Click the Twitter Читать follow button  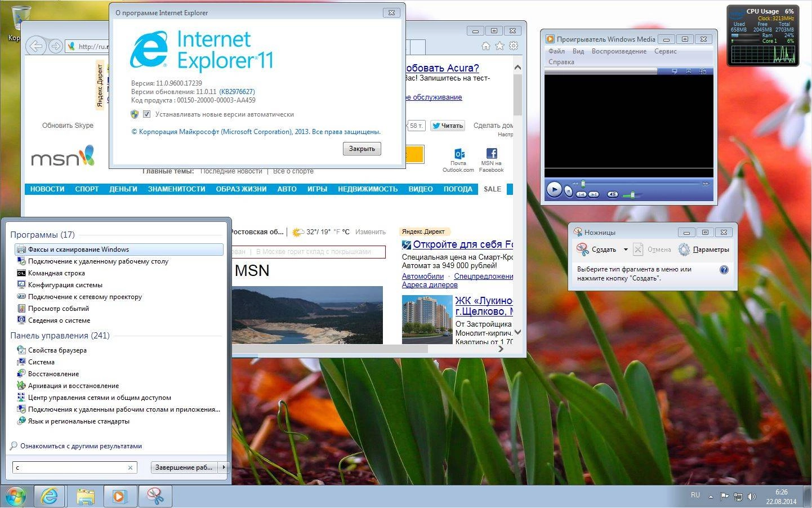(x=448, y=126)
